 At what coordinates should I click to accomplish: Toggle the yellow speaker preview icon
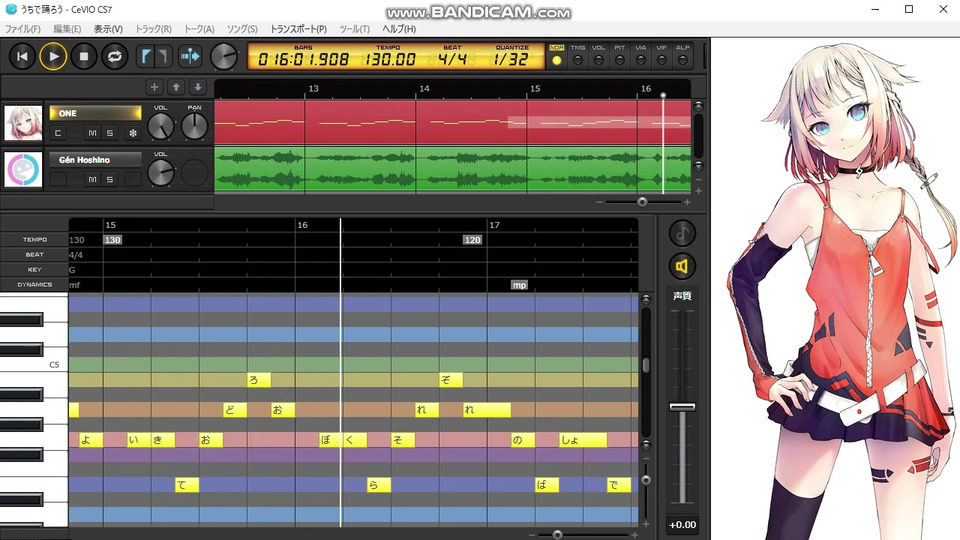[682, 266]
